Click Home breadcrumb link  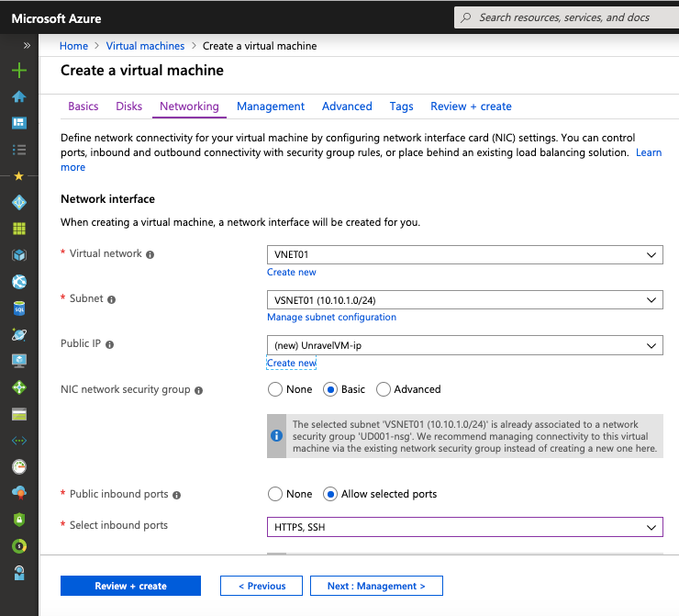click(x=73, y=46)
